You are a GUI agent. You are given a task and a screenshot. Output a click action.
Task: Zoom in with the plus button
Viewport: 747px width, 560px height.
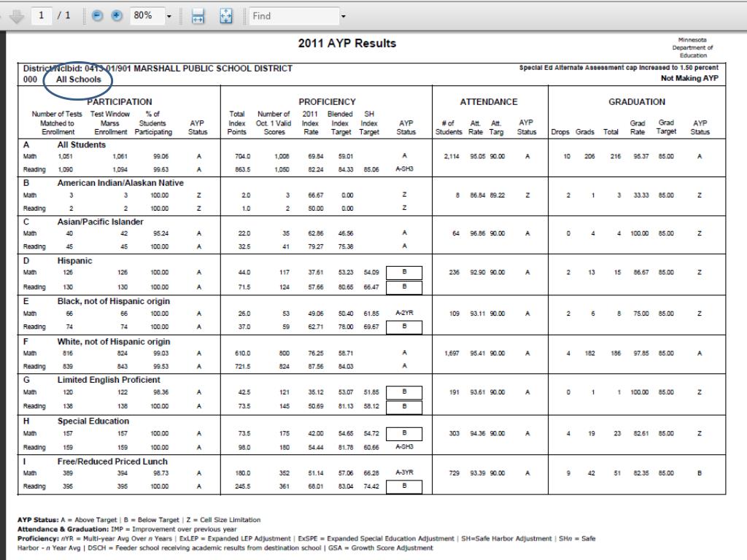116,16
